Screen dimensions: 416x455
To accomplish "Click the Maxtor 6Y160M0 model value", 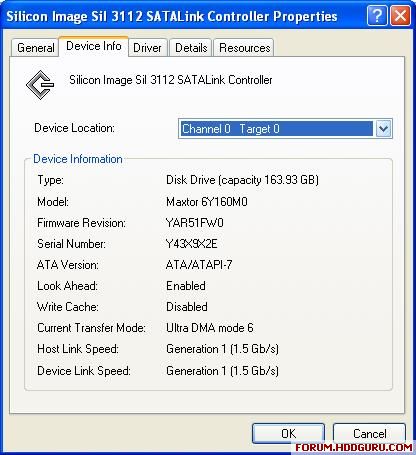I will (x=207, y=202).
